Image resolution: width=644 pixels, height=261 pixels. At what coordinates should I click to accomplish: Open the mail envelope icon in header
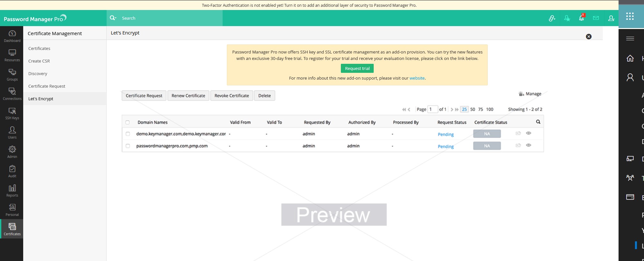click(x=596, y=18)
